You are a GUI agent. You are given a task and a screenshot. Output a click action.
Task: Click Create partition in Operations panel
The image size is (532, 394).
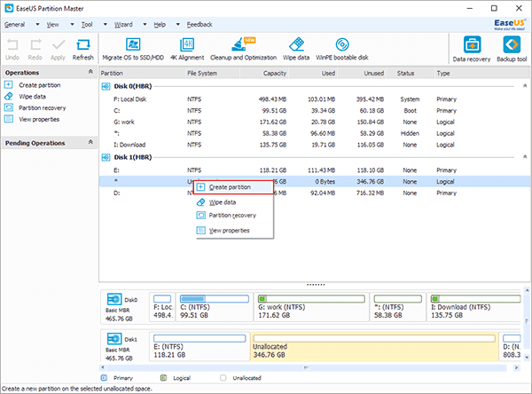(x=40, y=85)
